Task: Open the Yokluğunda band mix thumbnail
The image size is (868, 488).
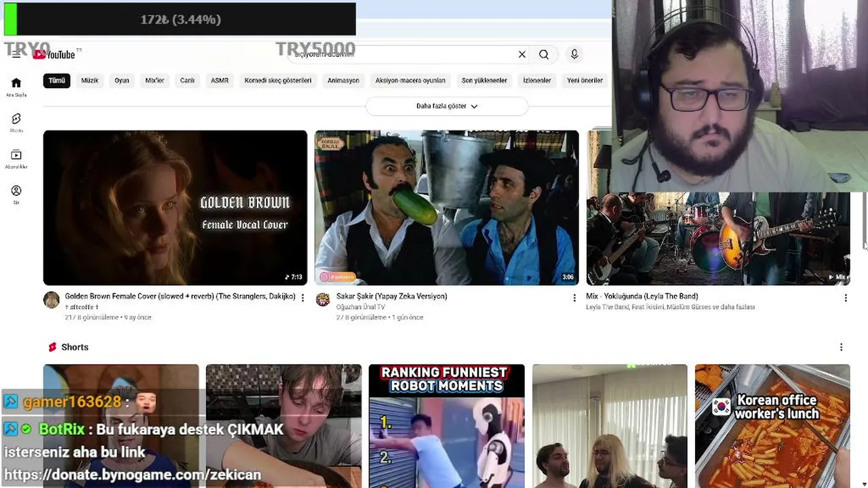Action: coord(718,237)
